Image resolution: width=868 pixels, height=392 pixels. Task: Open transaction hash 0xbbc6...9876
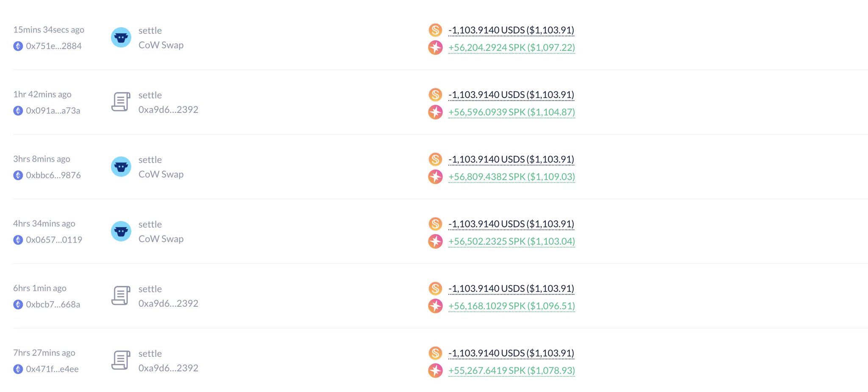click(x=53, y=175)
